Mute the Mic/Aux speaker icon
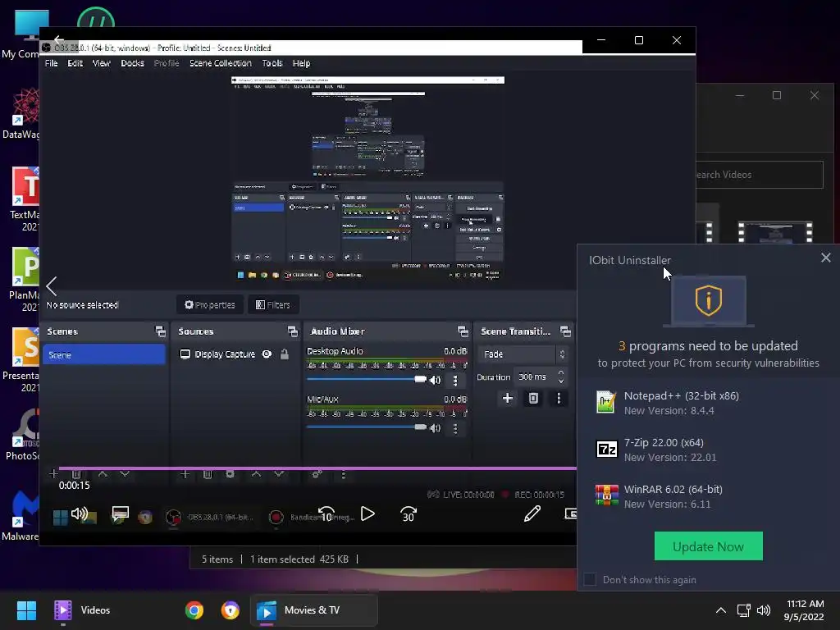This screenshot has height=630, width=840. tap(436, 428)
